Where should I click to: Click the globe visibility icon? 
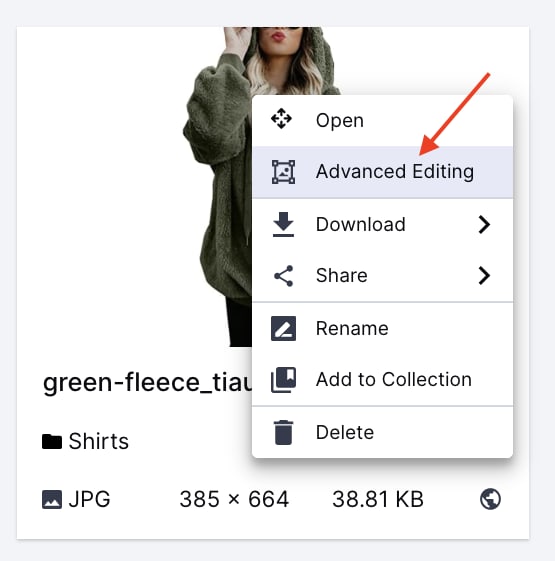pos(490,499)
